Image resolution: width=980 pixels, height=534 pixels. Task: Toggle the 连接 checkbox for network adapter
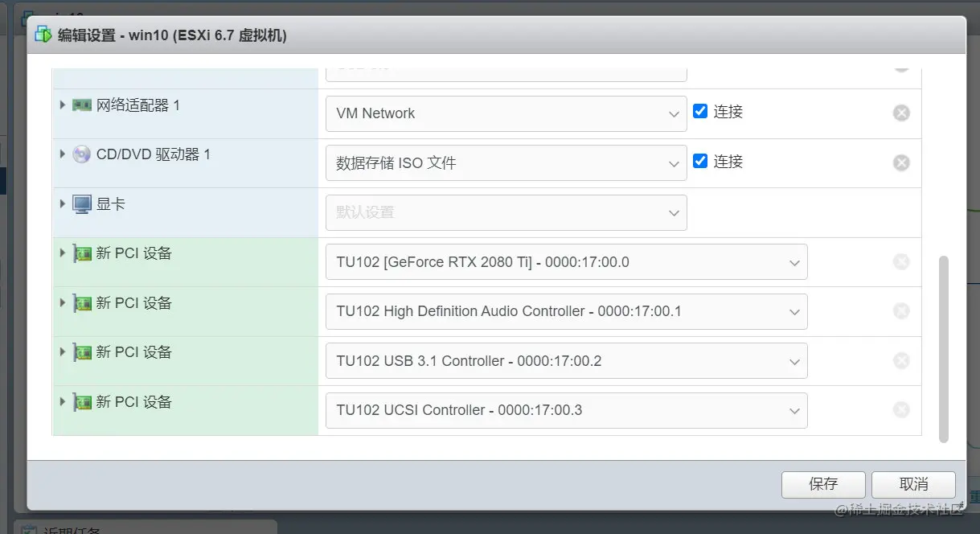coord(700,111)
